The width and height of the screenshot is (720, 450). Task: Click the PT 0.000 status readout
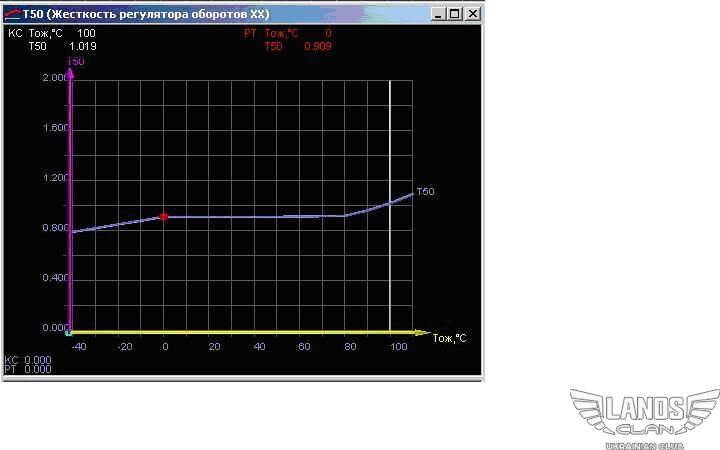pos(28,369)
